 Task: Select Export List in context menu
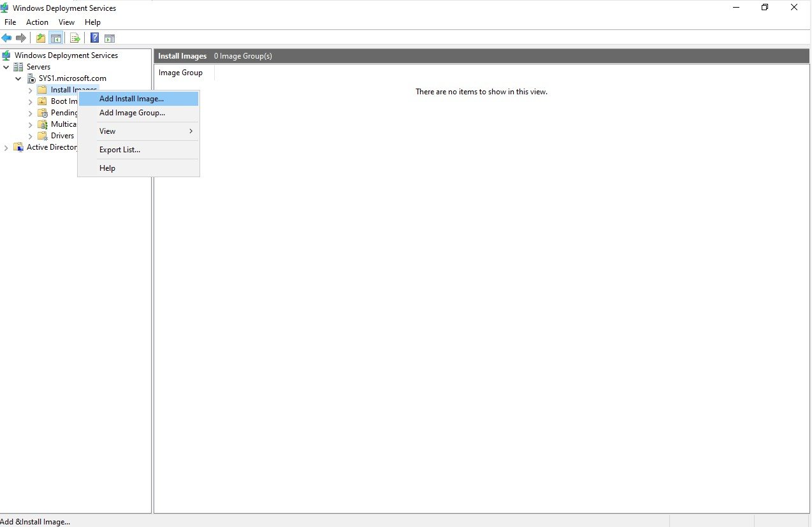[138, 150]
